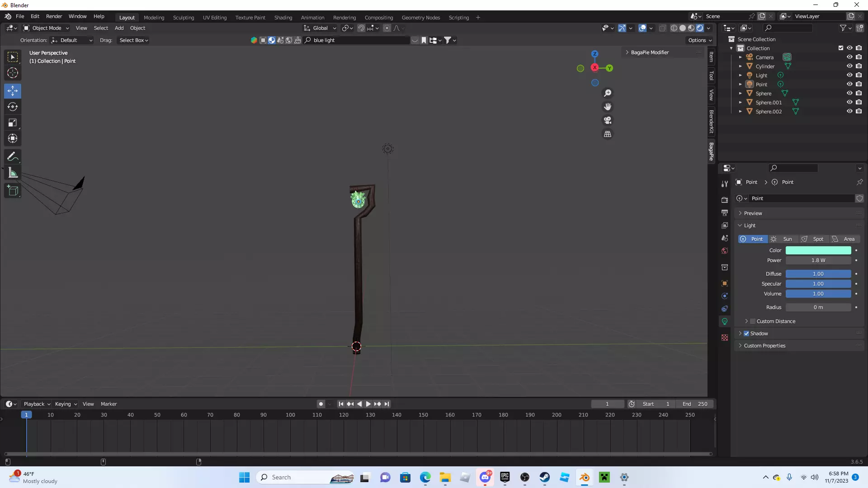Open the Playback dropdown in timeline
Viewport: 868px width, 488px height.
coord(37,404)
